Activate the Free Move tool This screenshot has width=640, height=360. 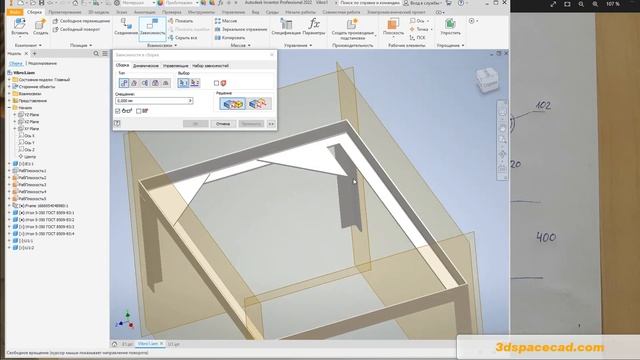[81, 21]
